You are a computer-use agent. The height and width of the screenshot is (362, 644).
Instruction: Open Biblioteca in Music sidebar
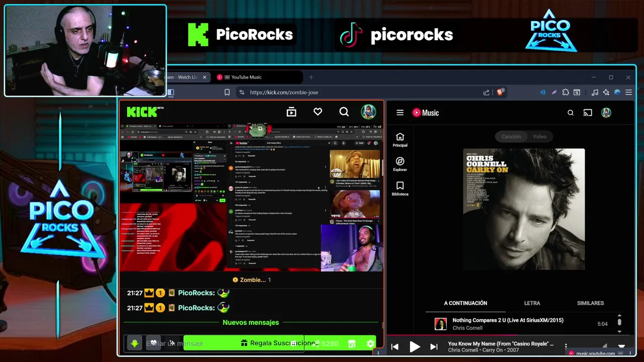400,189
